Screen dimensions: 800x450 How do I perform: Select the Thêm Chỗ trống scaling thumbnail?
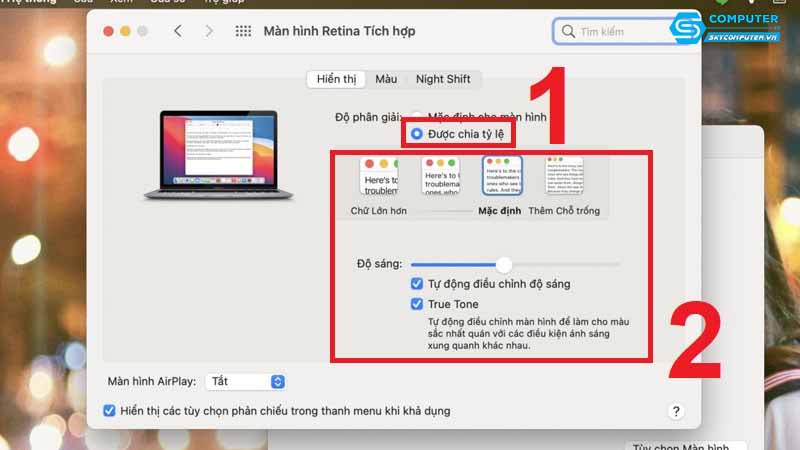564,177
